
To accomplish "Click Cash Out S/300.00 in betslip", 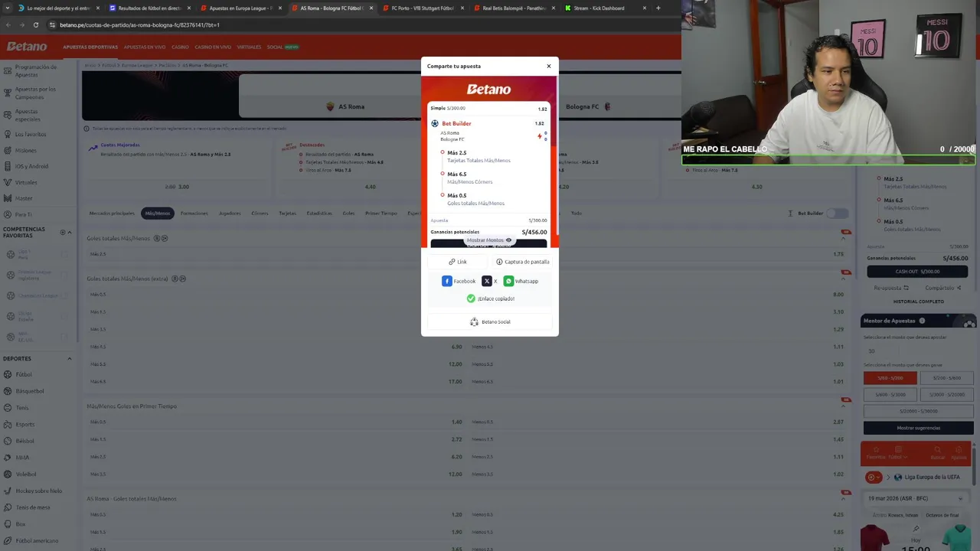I will [917, 272].
